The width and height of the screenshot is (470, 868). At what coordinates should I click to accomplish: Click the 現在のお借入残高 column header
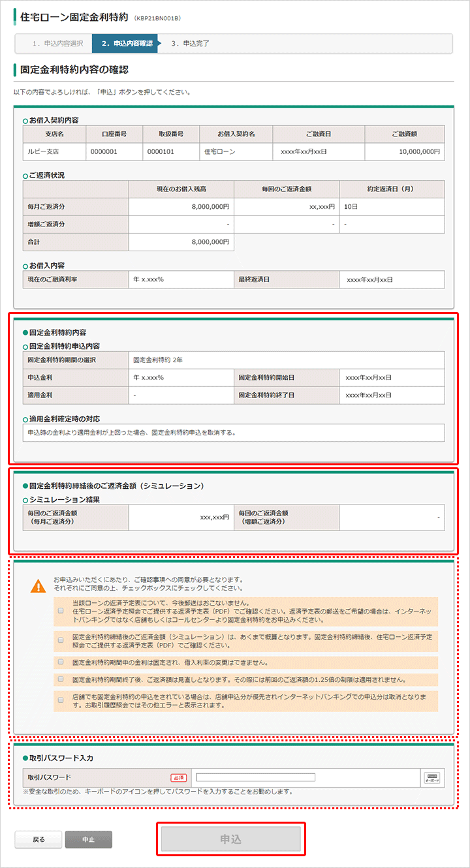pyautogui.click(x=181, y=189)
